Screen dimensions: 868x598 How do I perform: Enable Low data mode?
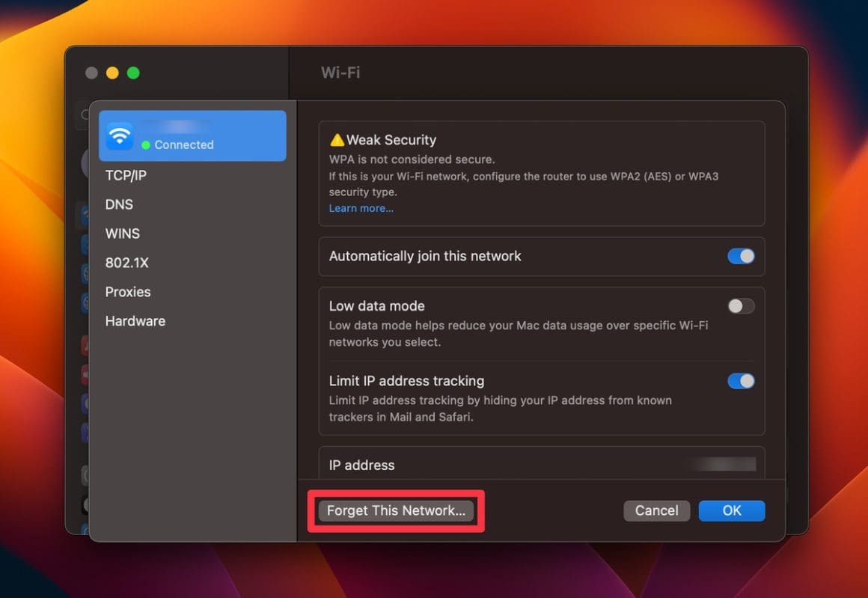(741, 305)
